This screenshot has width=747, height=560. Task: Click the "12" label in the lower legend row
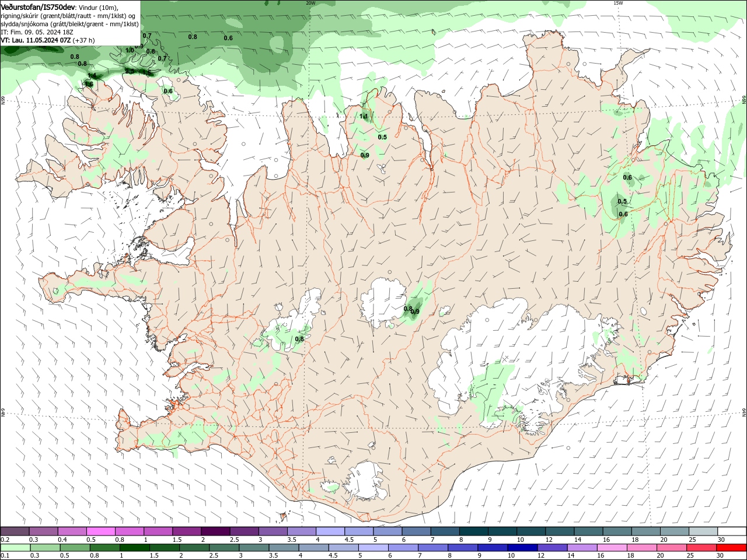pos(541,555)
